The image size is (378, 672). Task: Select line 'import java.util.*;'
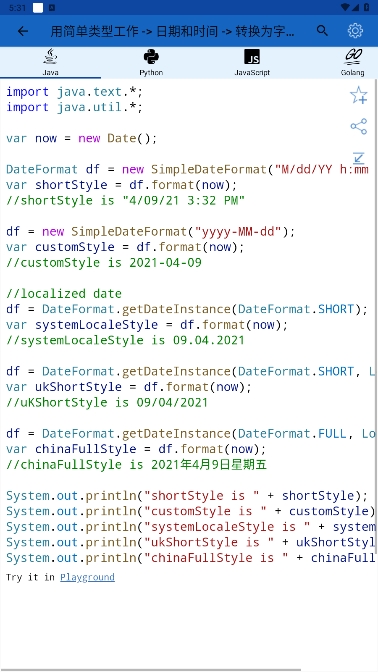tap(74, 107)
